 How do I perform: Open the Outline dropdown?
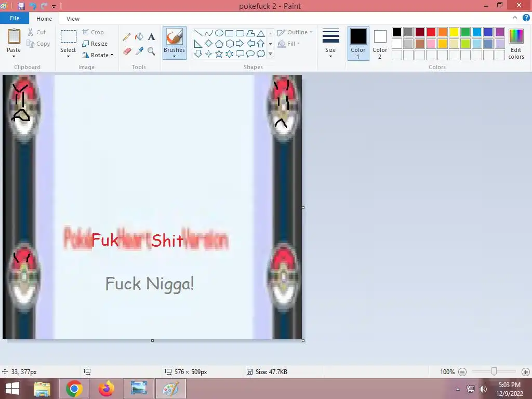tap(295, 32)
